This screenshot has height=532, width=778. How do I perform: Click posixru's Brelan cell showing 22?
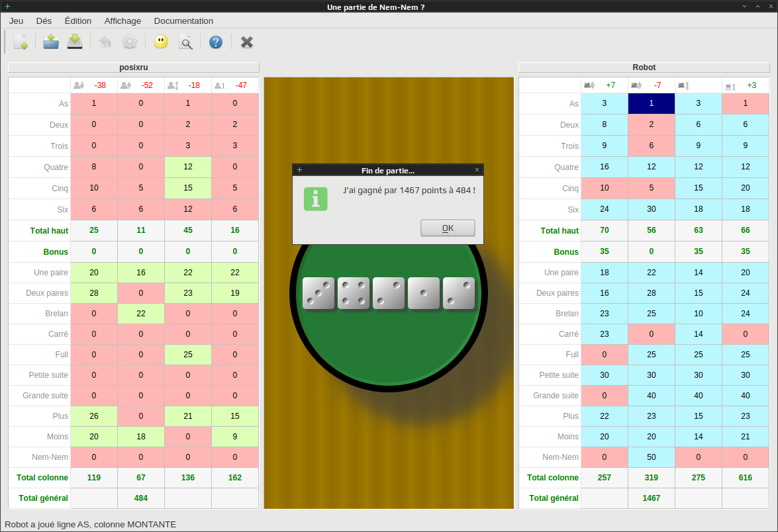point(141,314)
